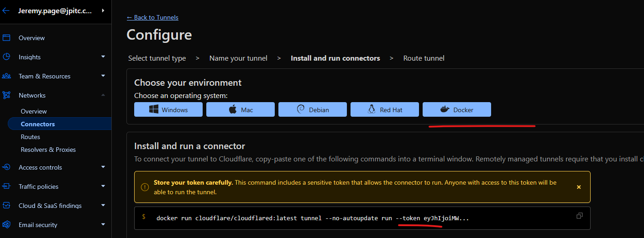The width and height of the screenshot is (644, 238).
Task: Click the docker run command text
Action: click(313, 218)
